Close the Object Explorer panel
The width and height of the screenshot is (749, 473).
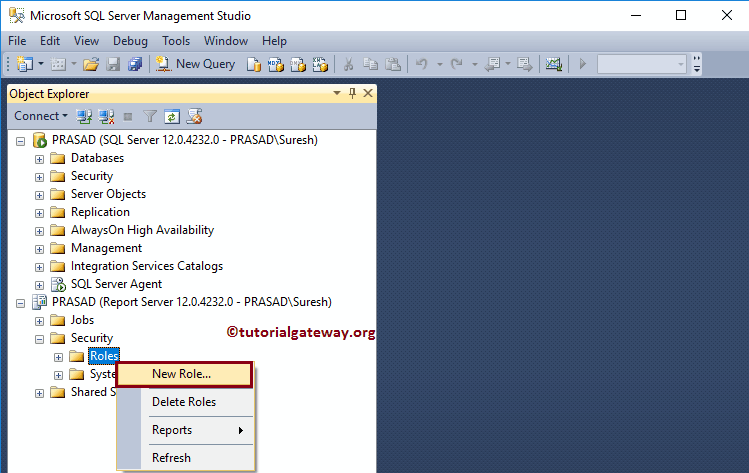(x=368, y=93)
